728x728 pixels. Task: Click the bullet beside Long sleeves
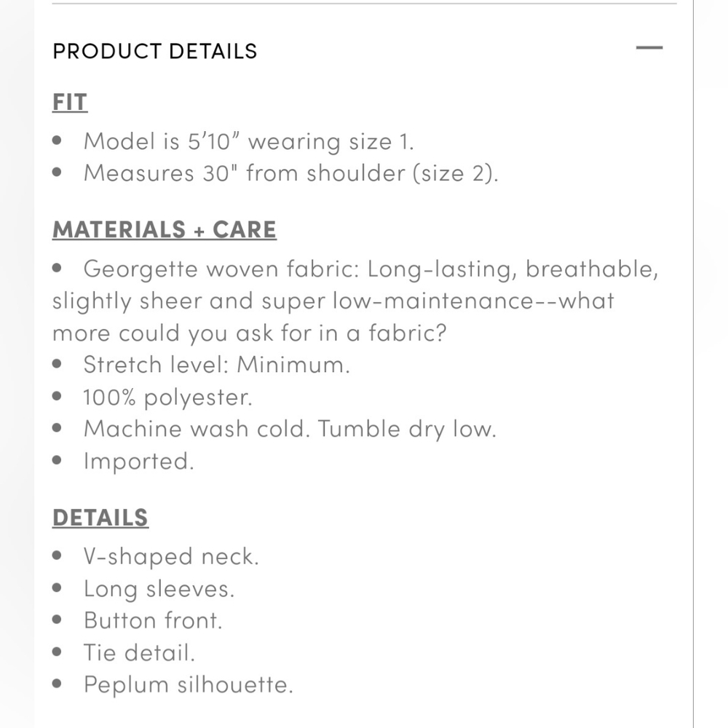[x=57, y=587]
